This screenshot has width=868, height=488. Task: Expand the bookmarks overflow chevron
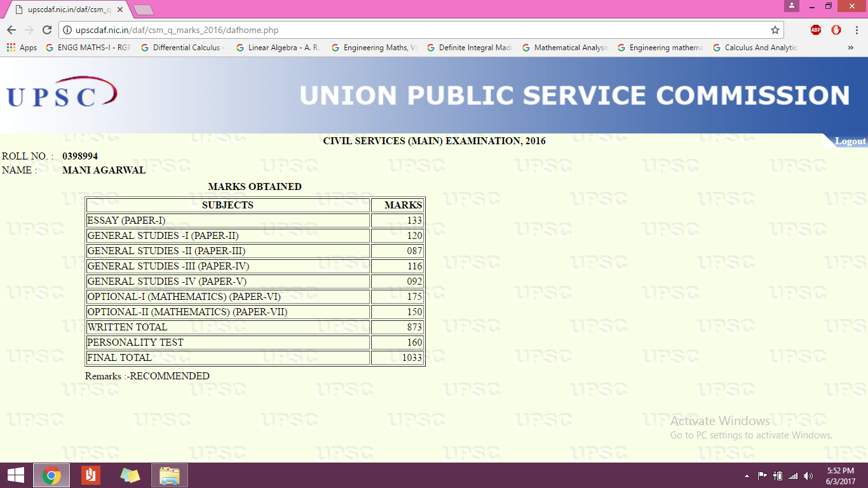point(851,48)
